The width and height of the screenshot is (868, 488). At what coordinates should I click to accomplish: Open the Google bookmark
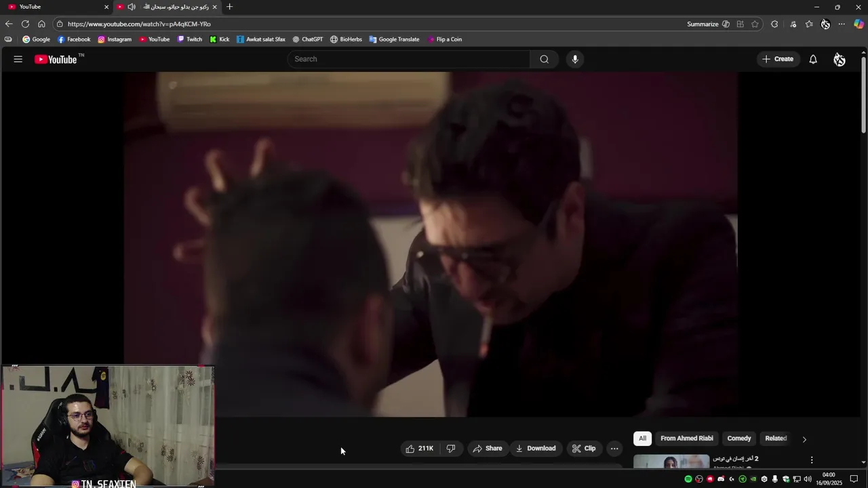37,39
